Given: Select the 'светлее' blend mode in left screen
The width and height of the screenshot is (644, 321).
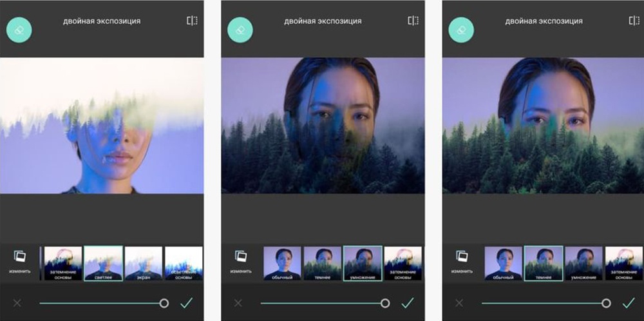Looking at the screenshot, I should (103, 263).
